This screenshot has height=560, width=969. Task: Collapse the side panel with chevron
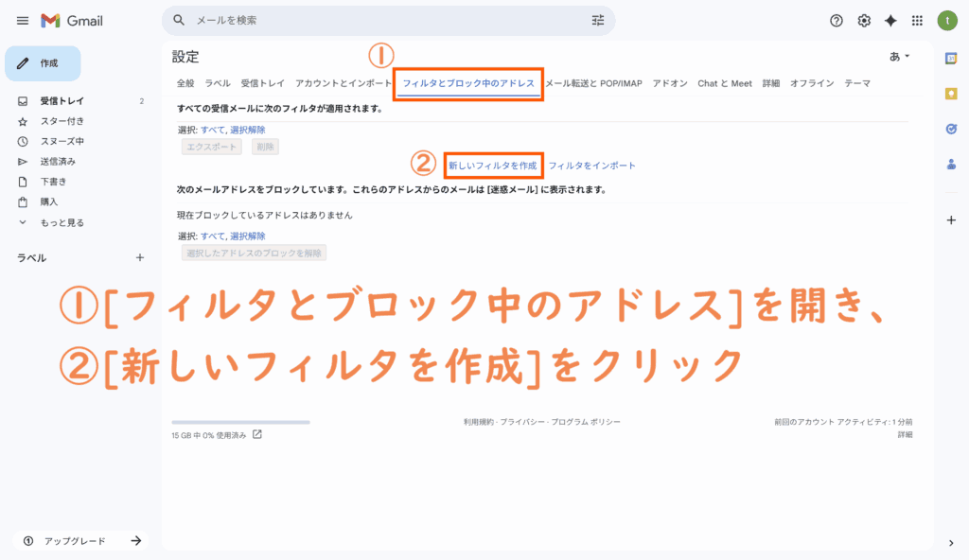[x=951, y=542]
